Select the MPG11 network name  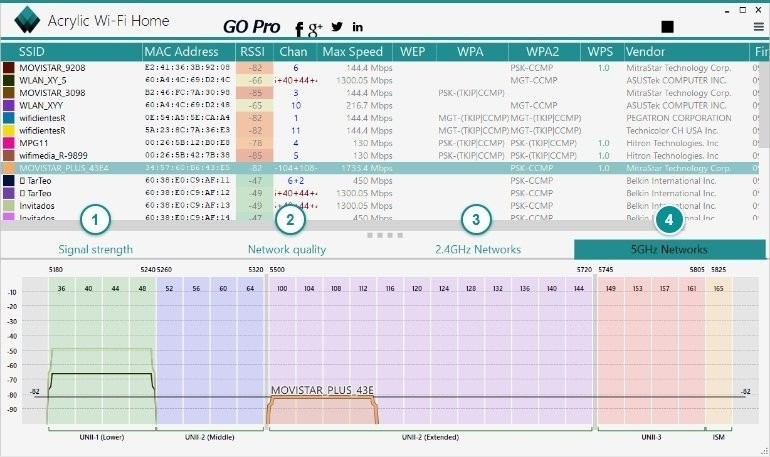point(34,143)
